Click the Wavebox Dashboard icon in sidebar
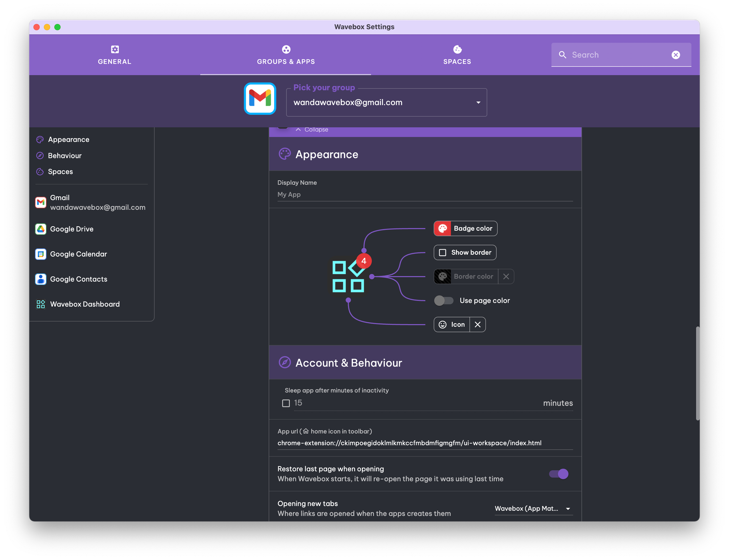The height and width of the screenshot is (560, 729). (x=41, y=304)
